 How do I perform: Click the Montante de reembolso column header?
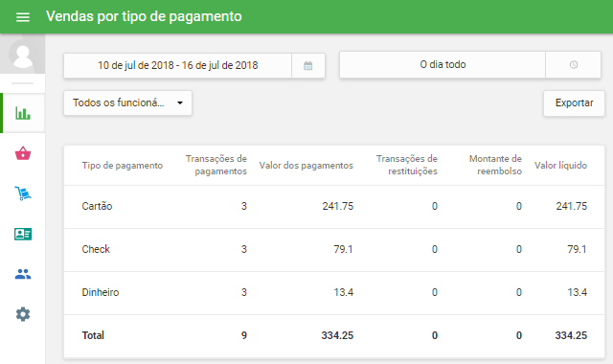click(495, 165)
